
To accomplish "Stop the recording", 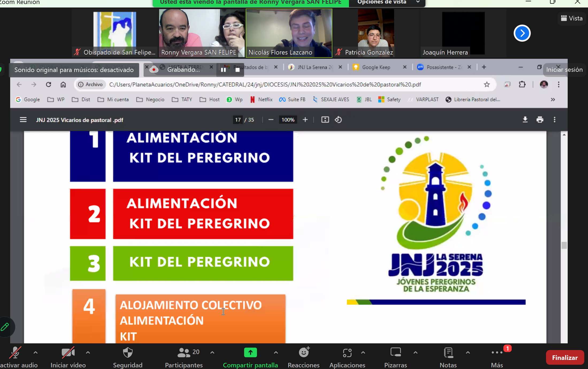I will coord(237,70).
